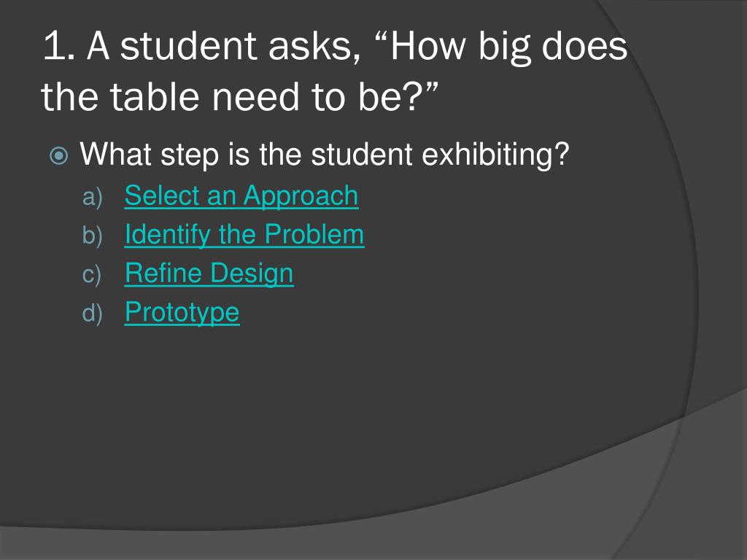This screenshot has width=747, height=560.
Task: Open the "Select an Approach" answer link
Action: [241, 195]
